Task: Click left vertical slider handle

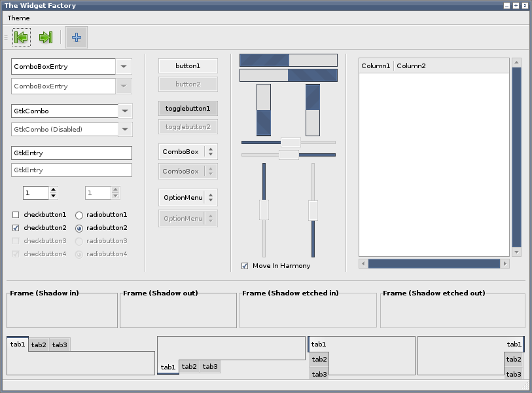Action: (x=264, y=210)
